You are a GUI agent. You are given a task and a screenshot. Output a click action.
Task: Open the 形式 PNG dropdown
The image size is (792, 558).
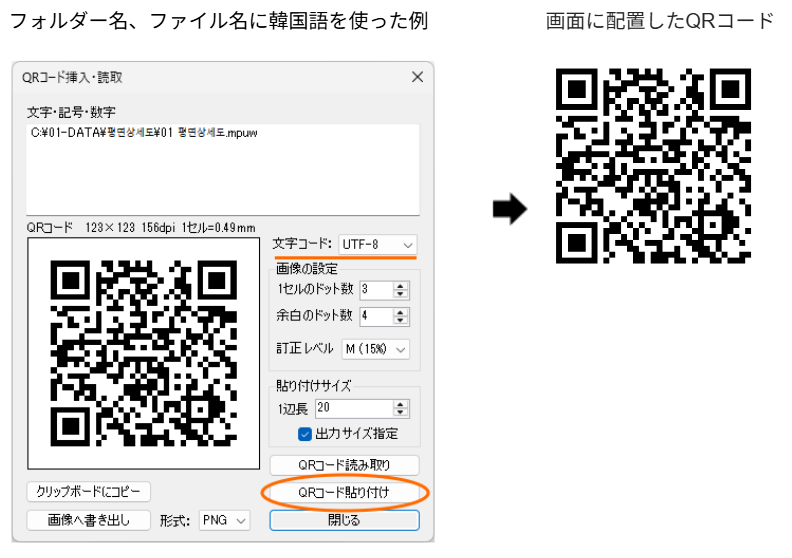tap(224, 520)
